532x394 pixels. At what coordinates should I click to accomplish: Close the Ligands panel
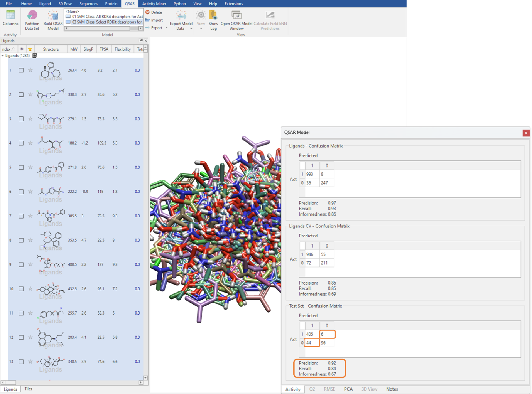(146, 41)
